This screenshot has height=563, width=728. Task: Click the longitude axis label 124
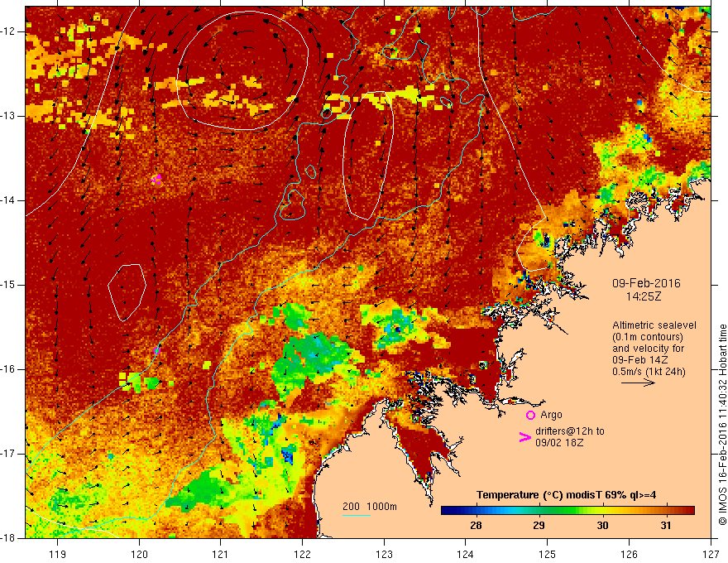(466, 554)
